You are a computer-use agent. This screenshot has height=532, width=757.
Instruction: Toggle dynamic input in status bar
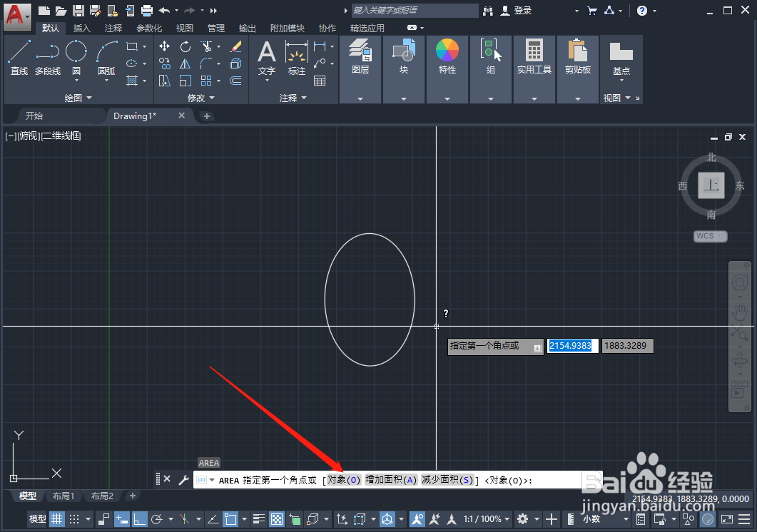[122, 519]
